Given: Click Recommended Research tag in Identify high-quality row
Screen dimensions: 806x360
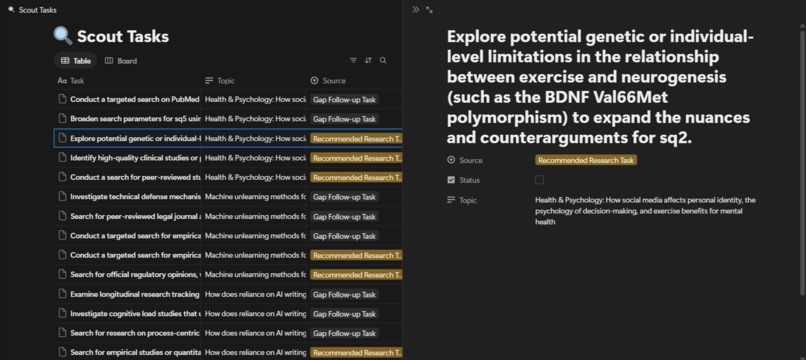Looking at the screenshot, I should point(356,158).
